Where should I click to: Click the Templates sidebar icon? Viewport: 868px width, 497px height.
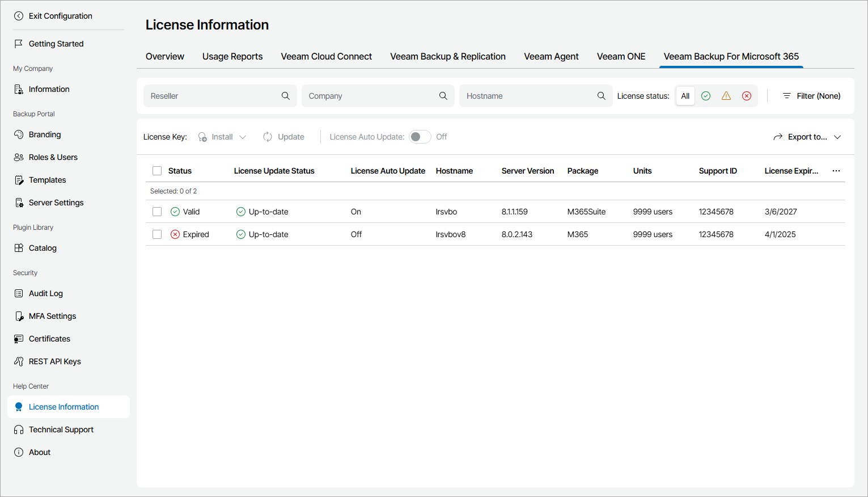click(x=19, y=180)
